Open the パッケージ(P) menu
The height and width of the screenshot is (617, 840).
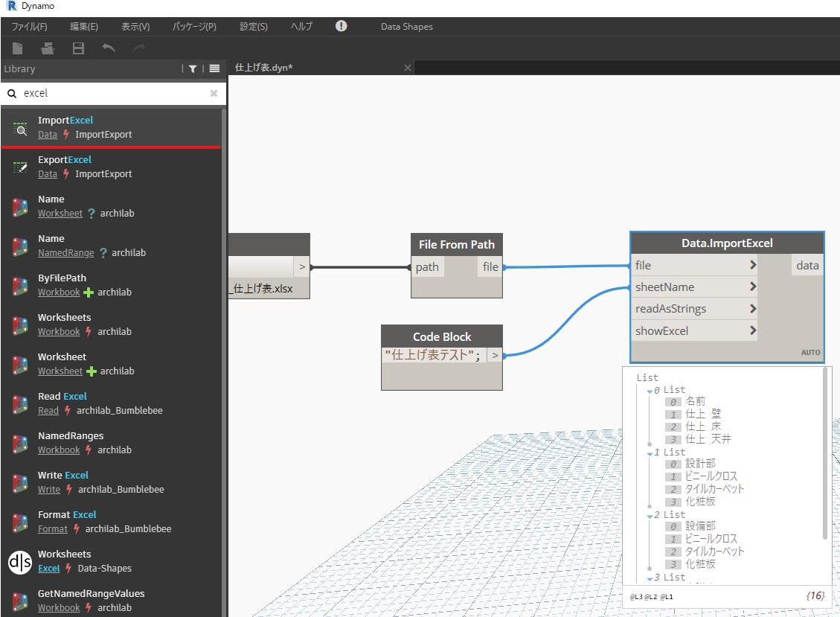(x=194, y=26)
